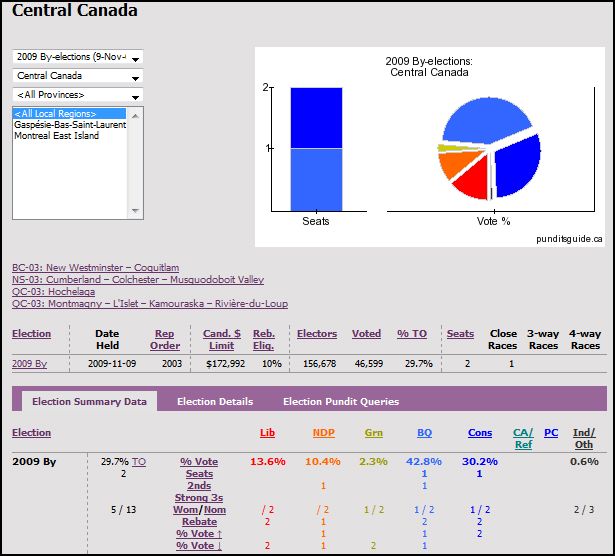Image resolution: width=615 pixels, height=556 pixels.
Task: Open the 2009 By-elections dropdown
Action: pyautogui.click(x=78, y=57)
